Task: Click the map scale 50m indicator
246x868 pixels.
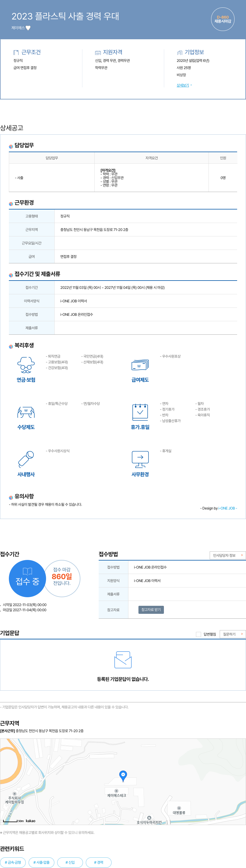Action: pos(13,821)
